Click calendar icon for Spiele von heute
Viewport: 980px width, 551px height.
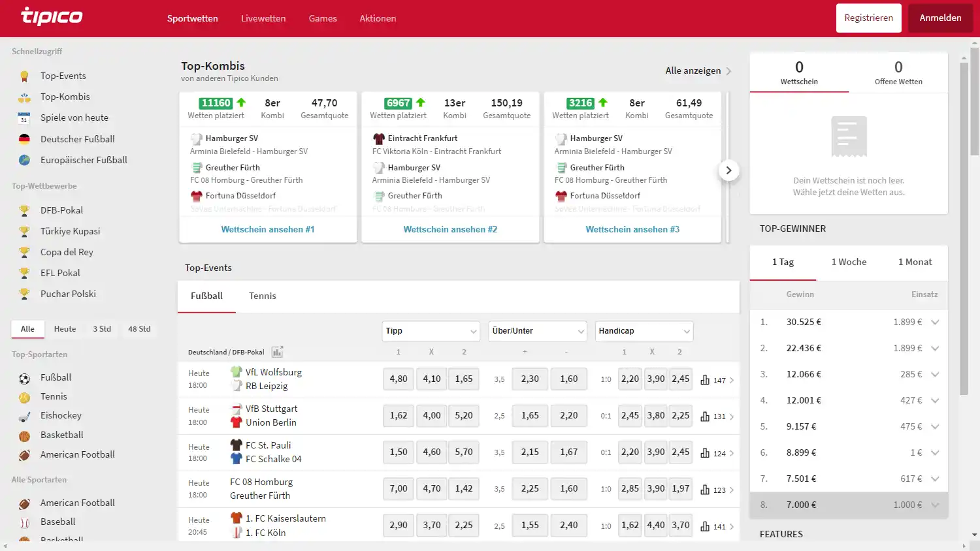(x=24, y=118)
